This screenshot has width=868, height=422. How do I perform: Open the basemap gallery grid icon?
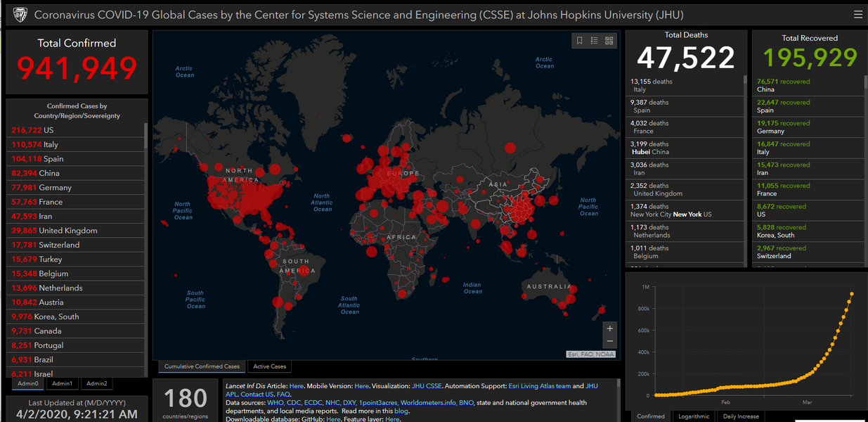click(609, 41)
